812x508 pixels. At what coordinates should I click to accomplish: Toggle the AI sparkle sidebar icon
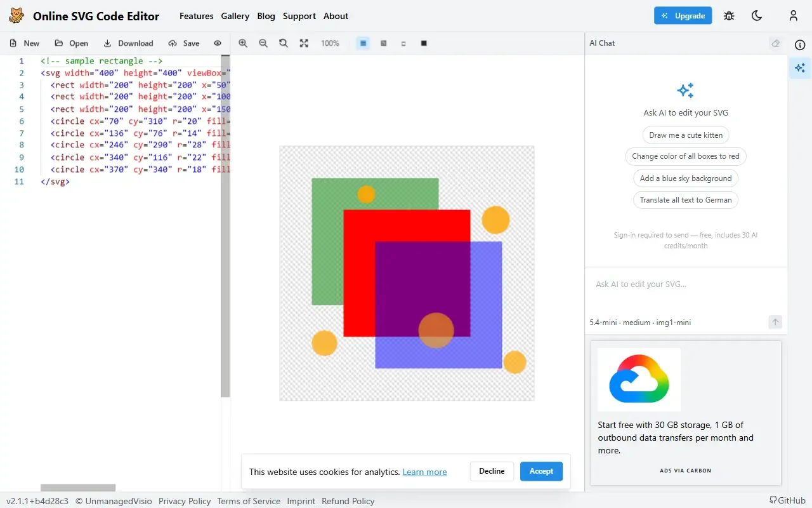800,68
